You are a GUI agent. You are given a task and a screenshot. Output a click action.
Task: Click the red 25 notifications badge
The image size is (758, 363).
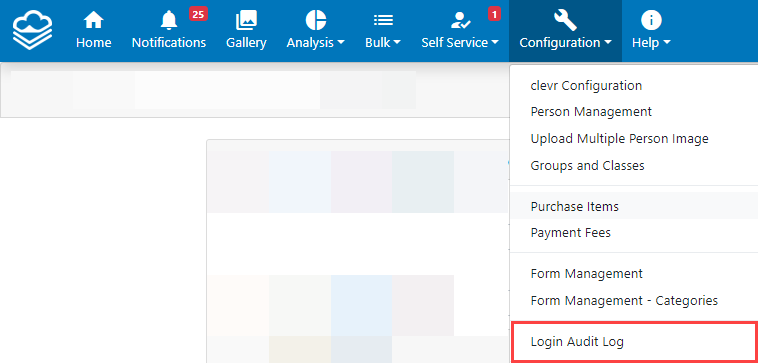(198, 14)
